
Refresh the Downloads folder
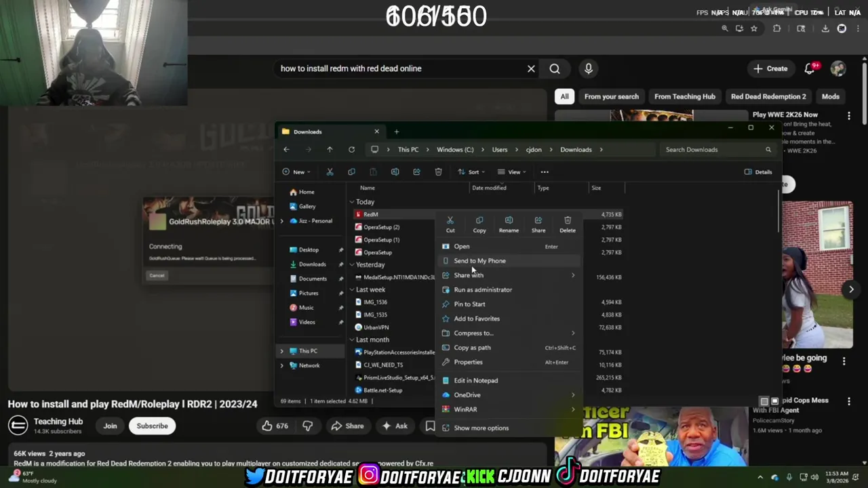[351, 150]
